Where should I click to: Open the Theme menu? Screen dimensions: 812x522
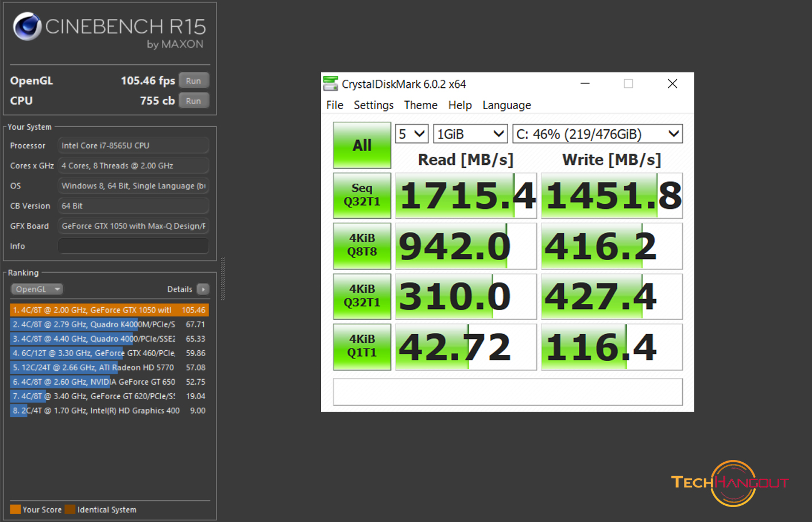421,105
